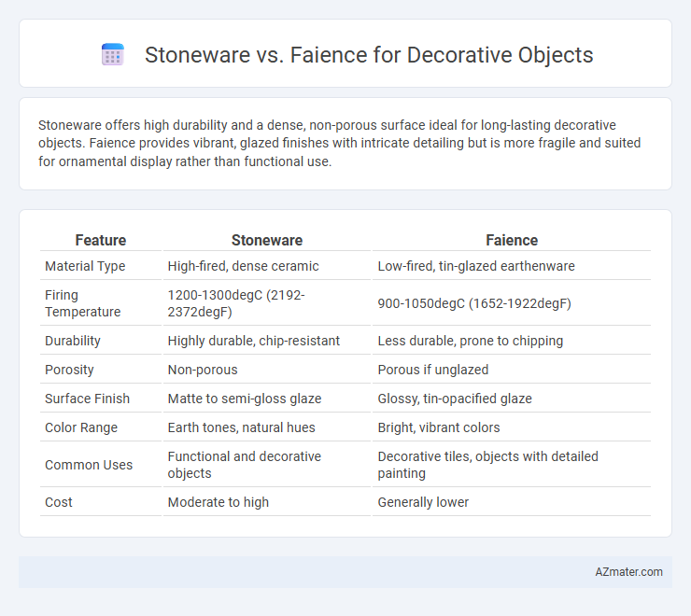The image size is (691, 616).
Task: Select the Feature column header
Action: [x=101, y=240]
